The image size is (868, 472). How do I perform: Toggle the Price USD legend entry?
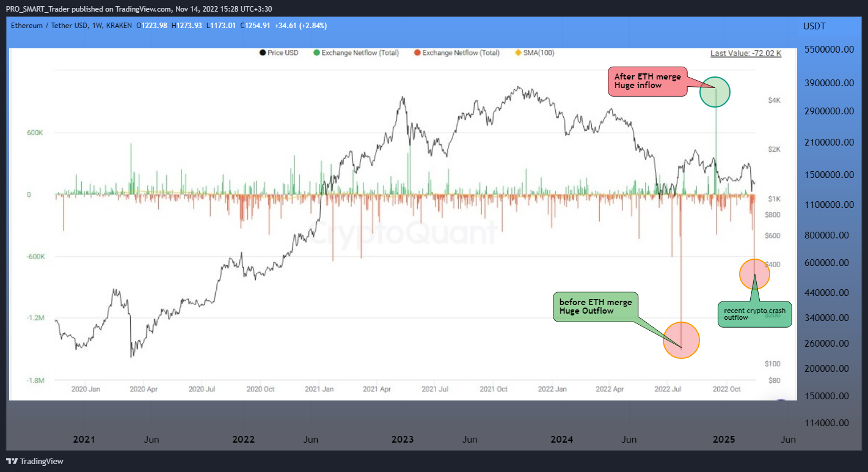pyautogui.click(x=279, y=53)
